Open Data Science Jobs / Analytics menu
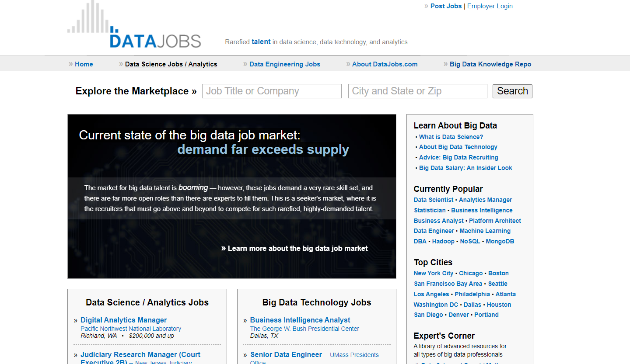This screenshot has width=630, height=364. (171, 64)
